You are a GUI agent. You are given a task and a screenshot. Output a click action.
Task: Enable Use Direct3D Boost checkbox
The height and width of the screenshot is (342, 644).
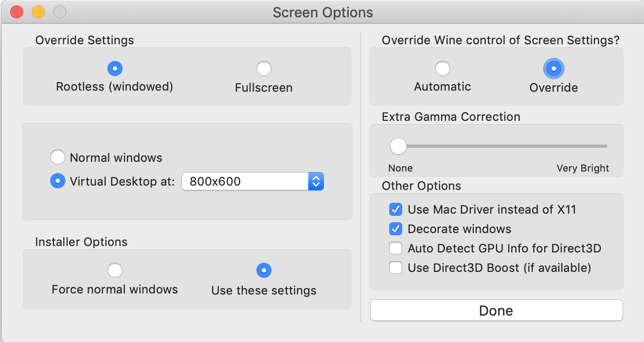[396, 268]
